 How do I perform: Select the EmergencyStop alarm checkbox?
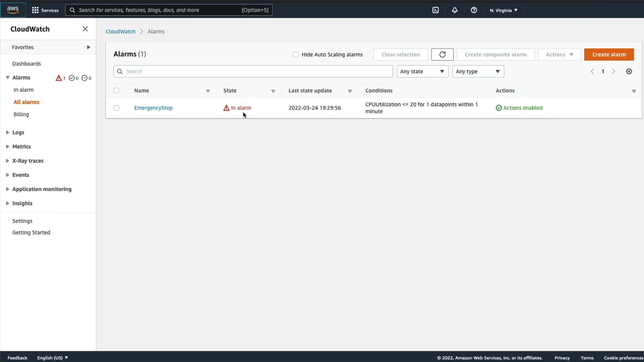pos(116,108)
